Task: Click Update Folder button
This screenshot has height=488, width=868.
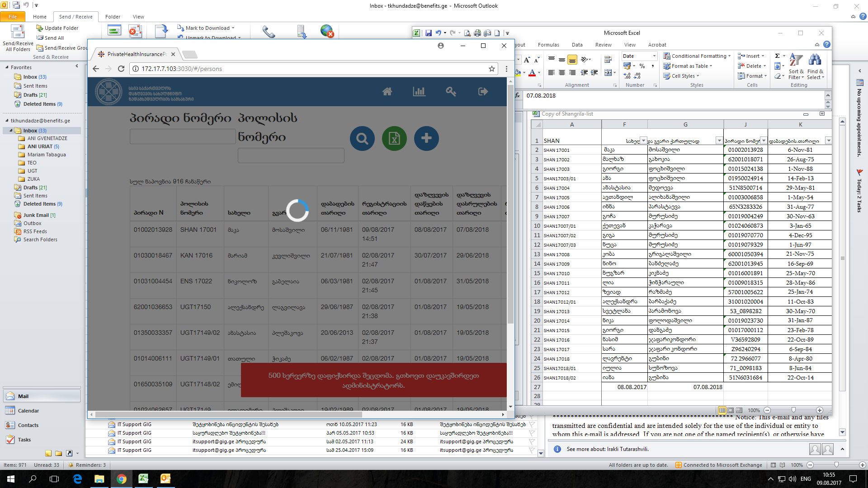Action: point(57,28)
